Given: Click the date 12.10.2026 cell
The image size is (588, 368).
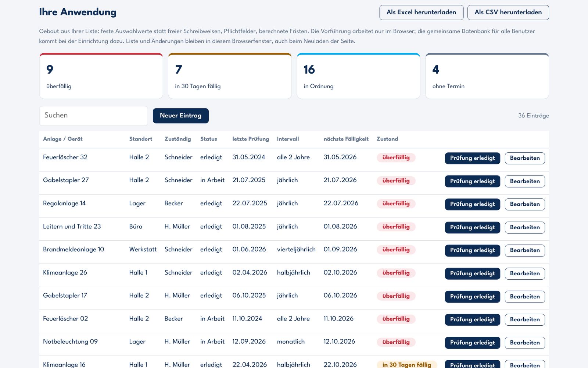Looking at the screenshot, I should (339, 342).
